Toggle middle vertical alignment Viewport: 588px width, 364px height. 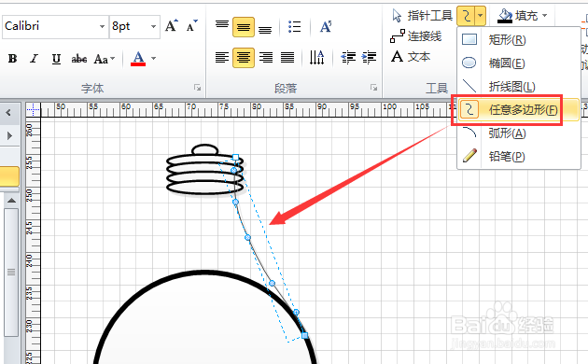click(x=244, y=27)
